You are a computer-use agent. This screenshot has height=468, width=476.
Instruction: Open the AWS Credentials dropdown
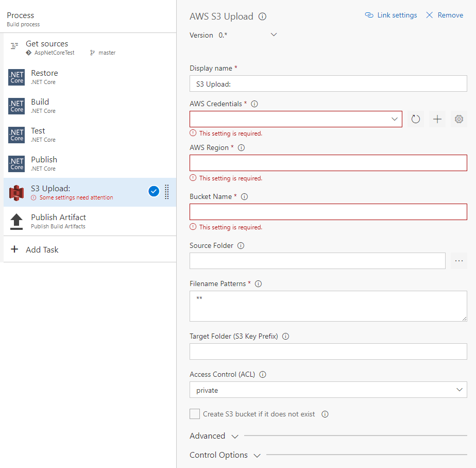[x=296, y=119]
